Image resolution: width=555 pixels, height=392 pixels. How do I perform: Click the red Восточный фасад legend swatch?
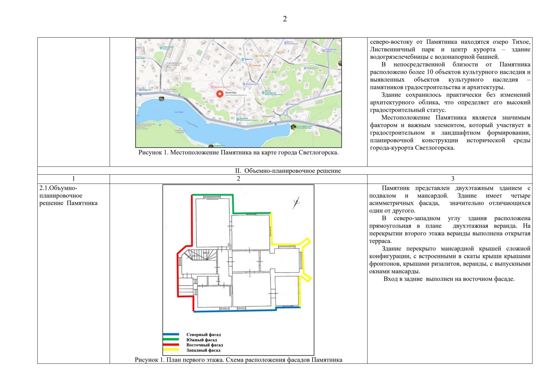[x=171, y=345]
